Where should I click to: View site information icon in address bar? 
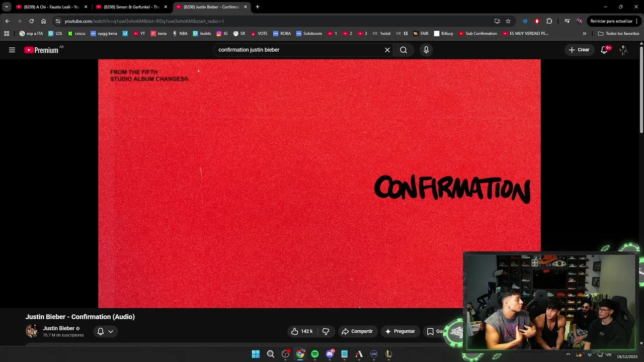[x=58, y=21]
